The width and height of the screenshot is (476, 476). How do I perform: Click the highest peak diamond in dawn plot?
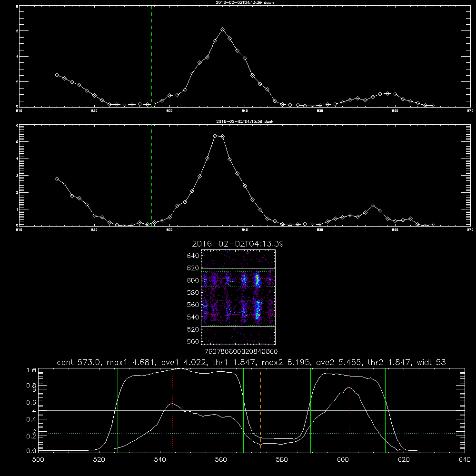click(222, 30)
